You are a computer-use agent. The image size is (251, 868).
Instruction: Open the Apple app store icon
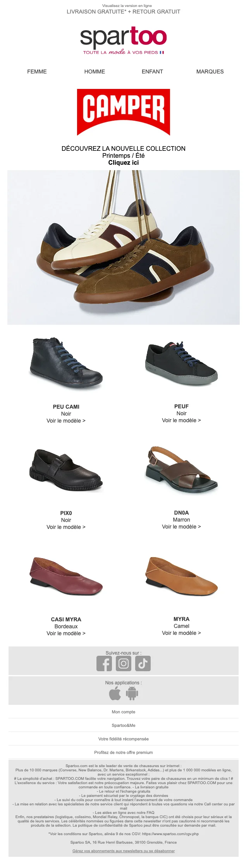point(115,693)
